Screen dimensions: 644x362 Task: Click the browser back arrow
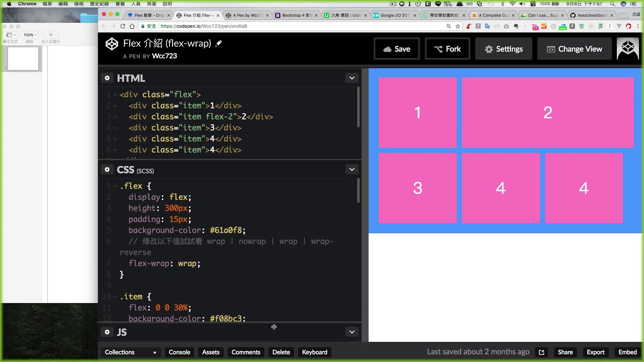[104, 26]
